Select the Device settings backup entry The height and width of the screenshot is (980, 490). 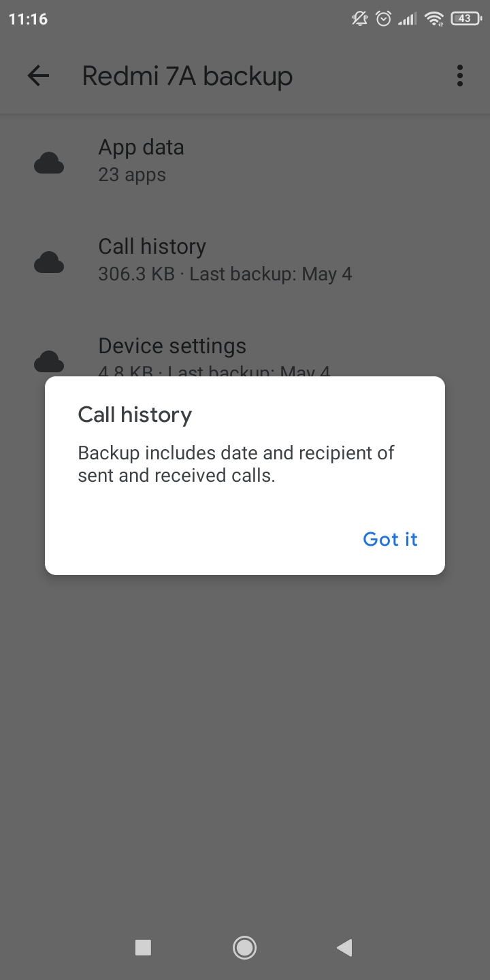point(245,354)
